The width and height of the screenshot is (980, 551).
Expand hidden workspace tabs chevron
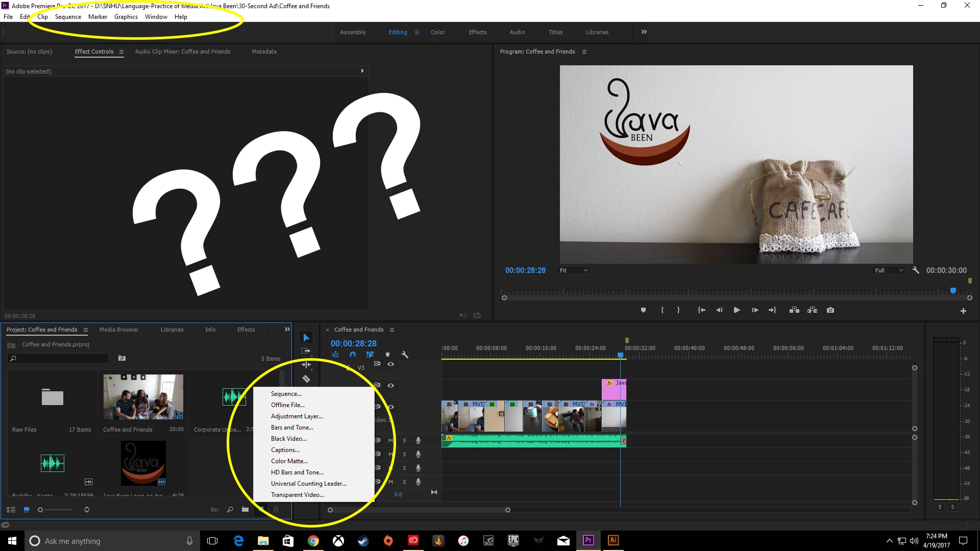(x=644, y=32)
